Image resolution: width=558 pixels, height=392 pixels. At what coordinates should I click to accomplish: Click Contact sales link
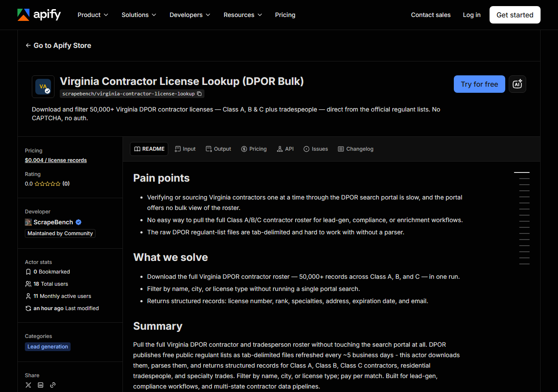[x=431, y=15]
